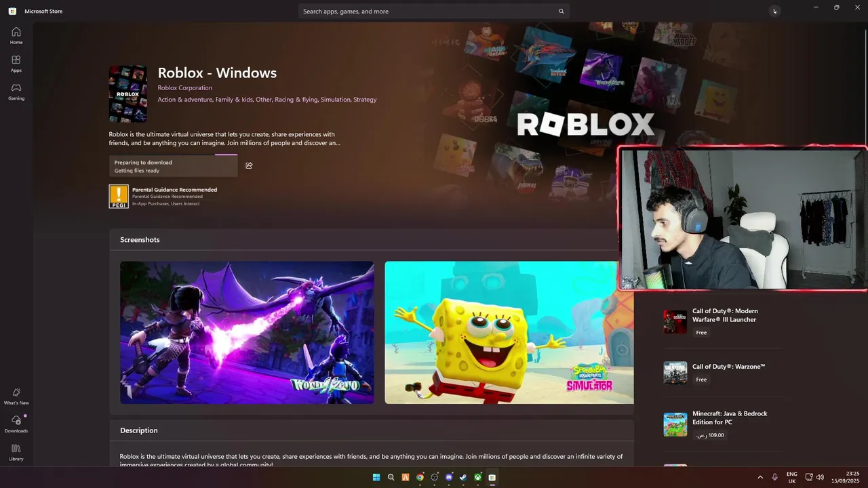Open the Downloads section in sidebar
868x488 pixels.
coord(16,424)
